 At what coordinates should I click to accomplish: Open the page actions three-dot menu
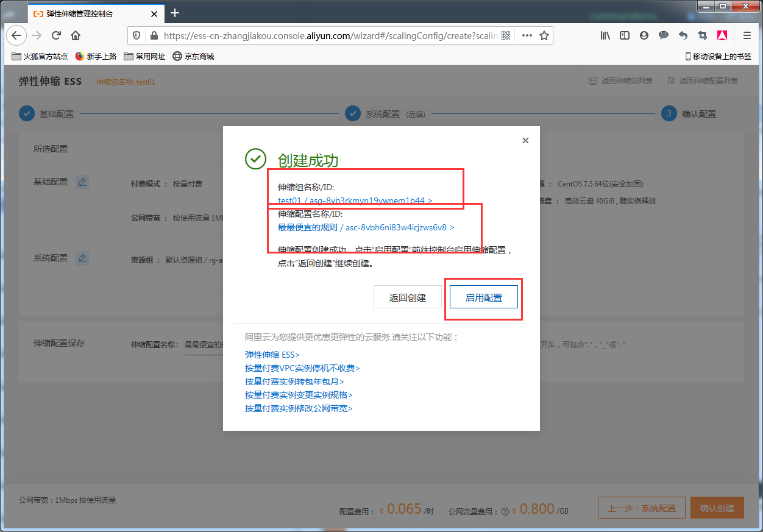[x=527, y=35]
